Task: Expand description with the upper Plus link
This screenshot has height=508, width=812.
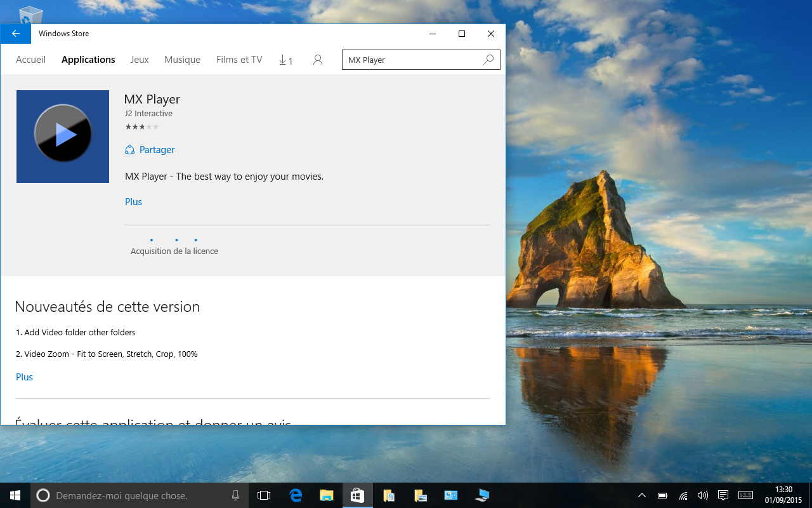Action: 133,202
